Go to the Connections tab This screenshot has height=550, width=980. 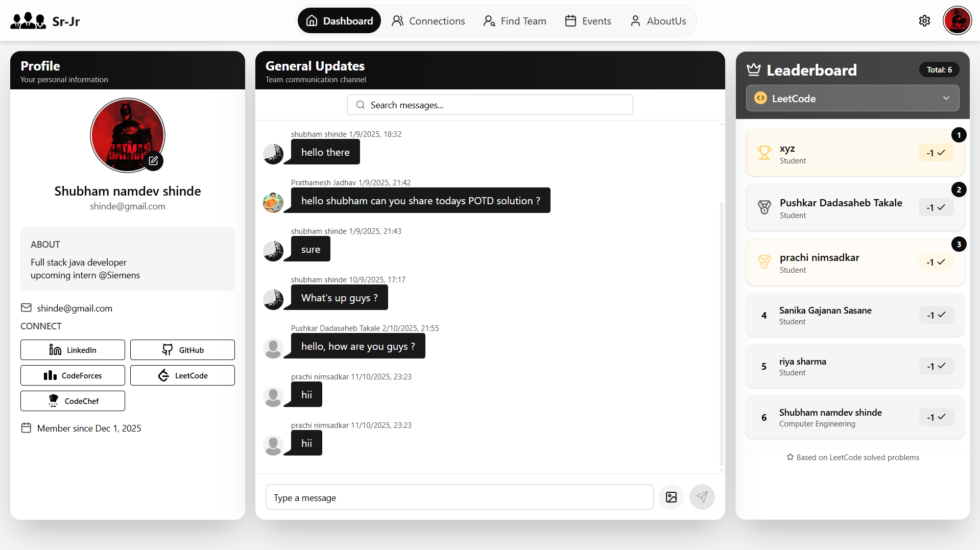[428, 21]
